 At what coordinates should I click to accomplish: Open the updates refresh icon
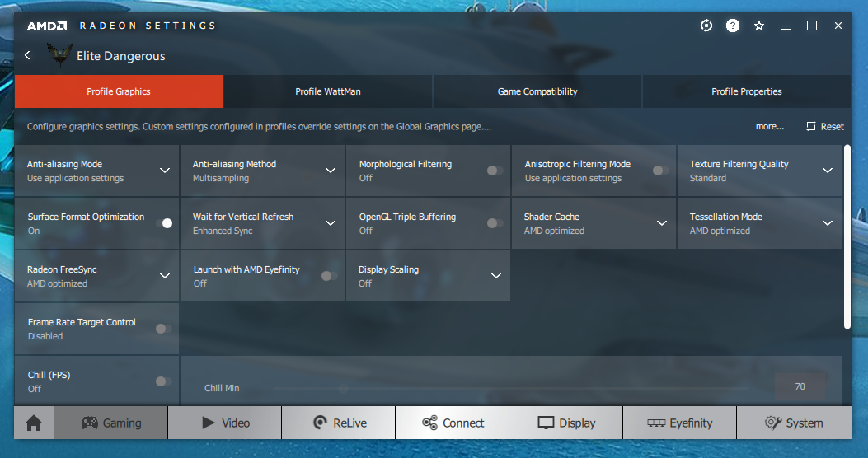(x=706, y=26)
